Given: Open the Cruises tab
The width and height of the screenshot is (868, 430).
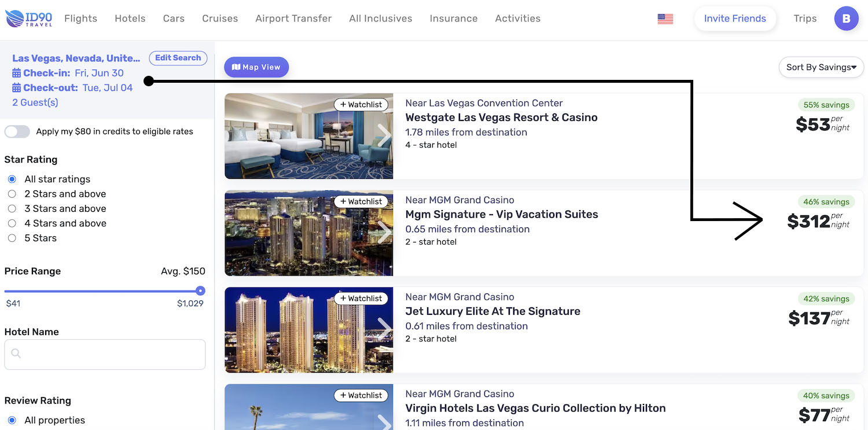Looking at the screenshot, I should 220,19.
